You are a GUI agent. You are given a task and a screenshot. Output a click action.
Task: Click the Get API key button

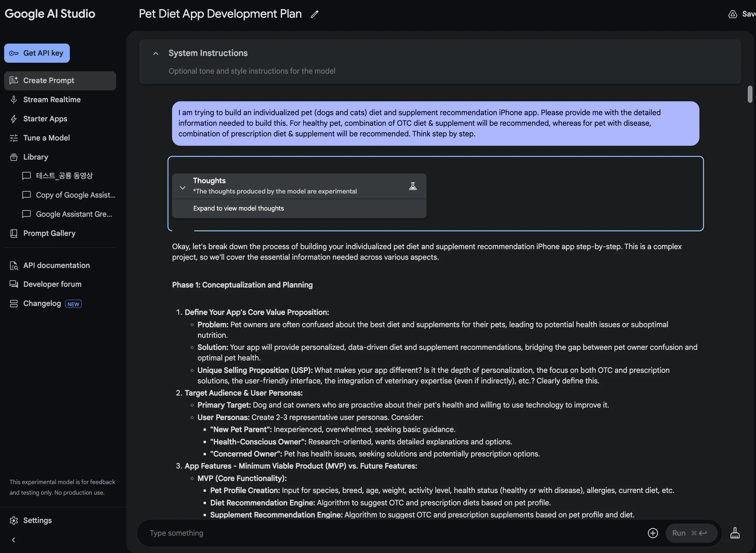click(37, 53)
